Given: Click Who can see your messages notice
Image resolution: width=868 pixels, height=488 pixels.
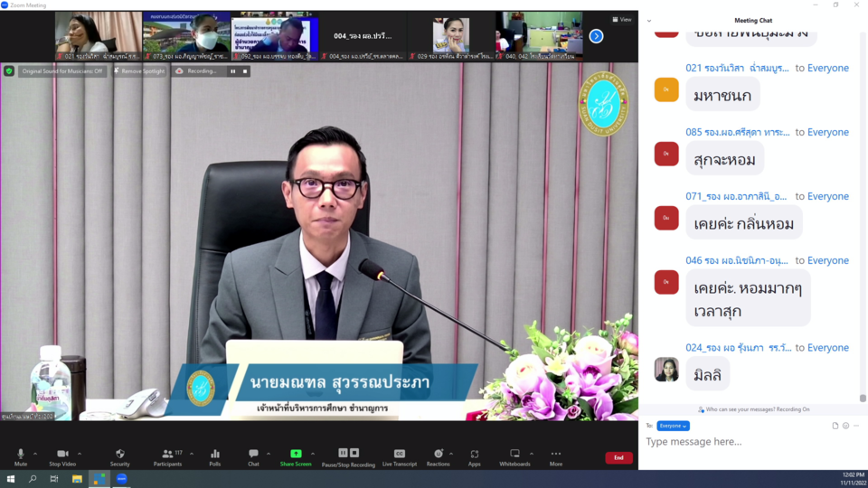Looking at the screenshot, I should (x=753, y=409).
